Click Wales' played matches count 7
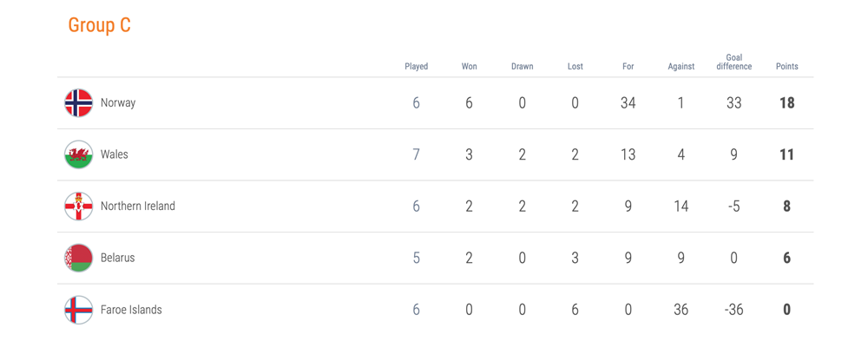 [417, 154]
